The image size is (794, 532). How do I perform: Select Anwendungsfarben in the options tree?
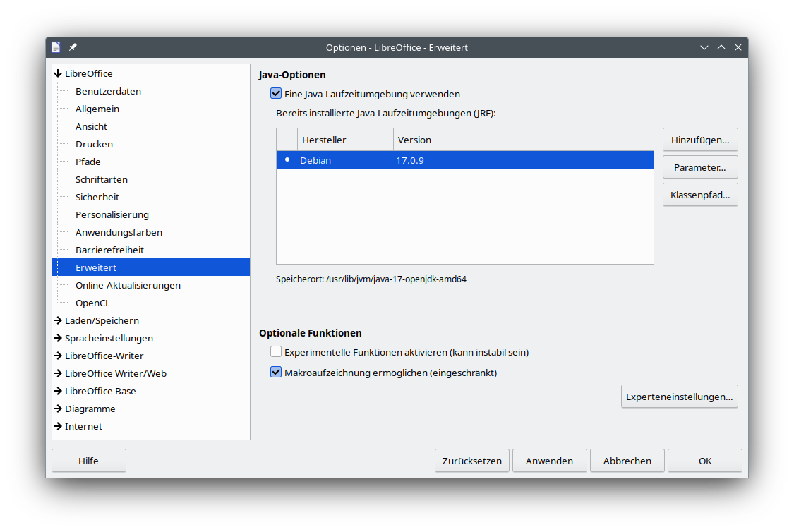tap(119, 233)
